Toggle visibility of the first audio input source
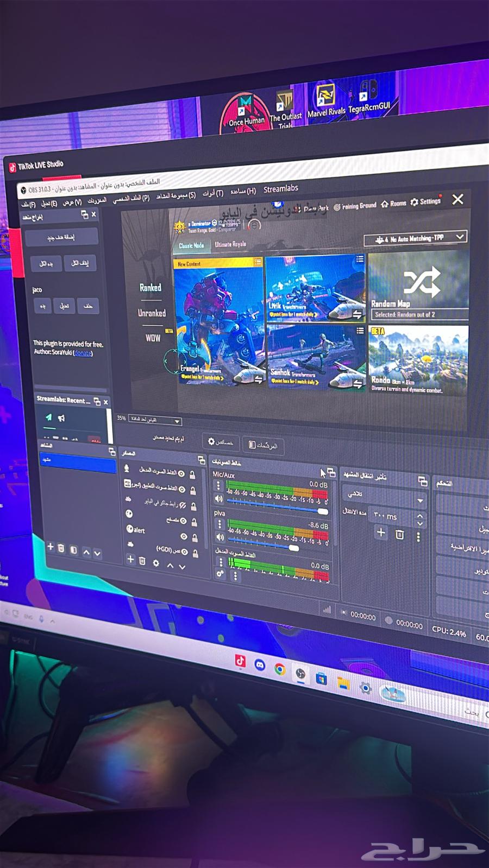Image resolution: width=489 pixels, height=868 pixels. tap(181, 473)
